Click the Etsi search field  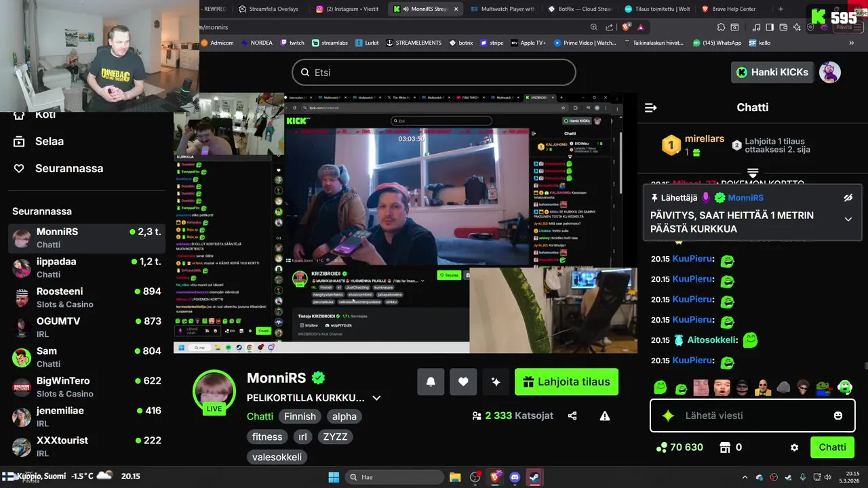coord(434,73)
